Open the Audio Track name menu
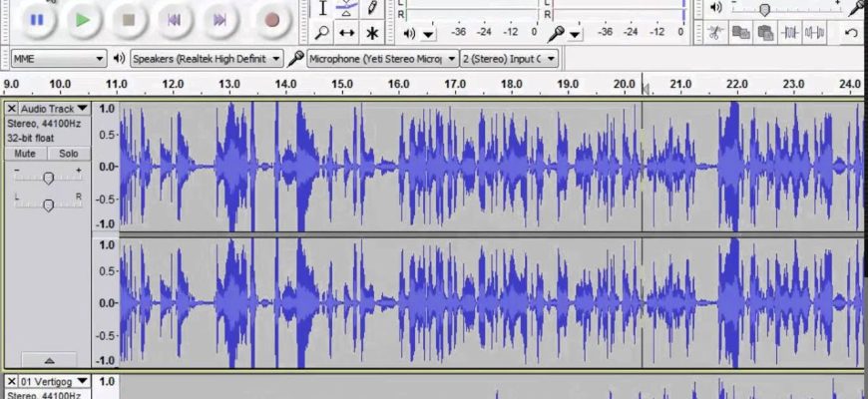This screenshot has width=868, height=399. pyautogui.click(x=54, y=108)
